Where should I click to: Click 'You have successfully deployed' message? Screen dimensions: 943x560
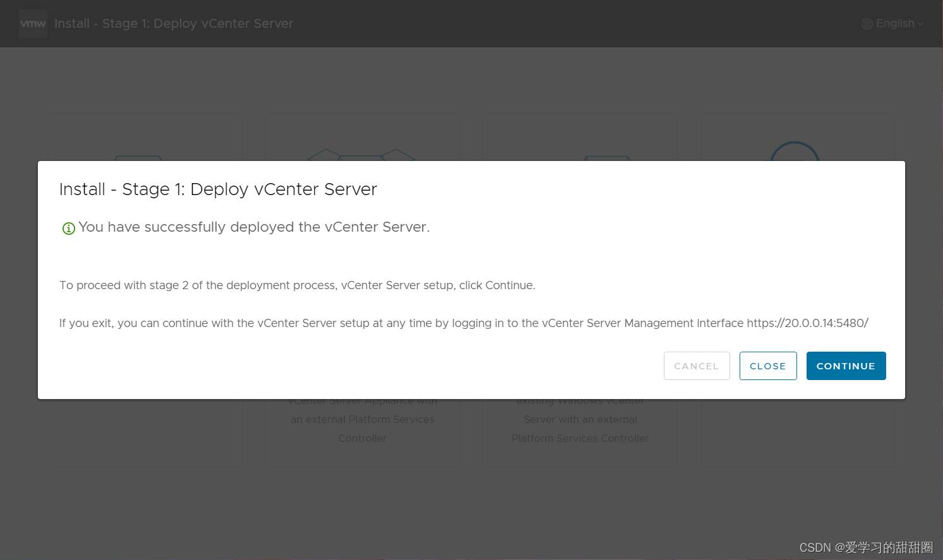tap(254, 227)
